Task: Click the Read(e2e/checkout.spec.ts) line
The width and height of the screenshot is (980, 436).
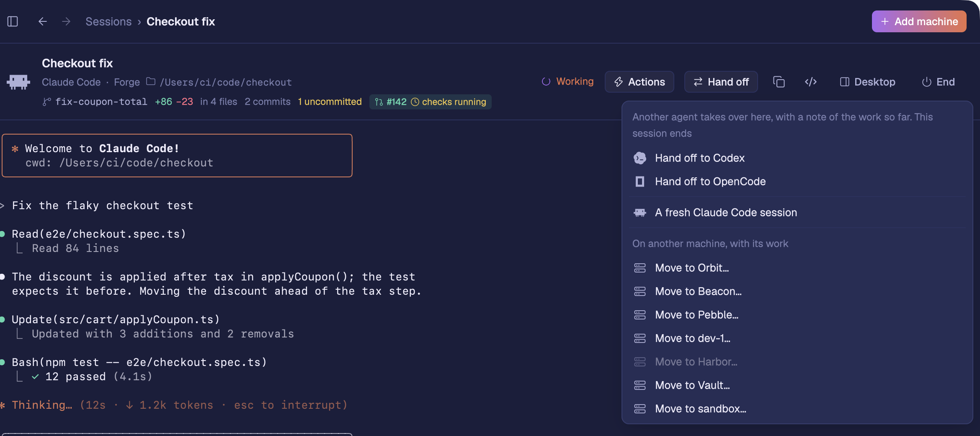Action: point(99,234)
